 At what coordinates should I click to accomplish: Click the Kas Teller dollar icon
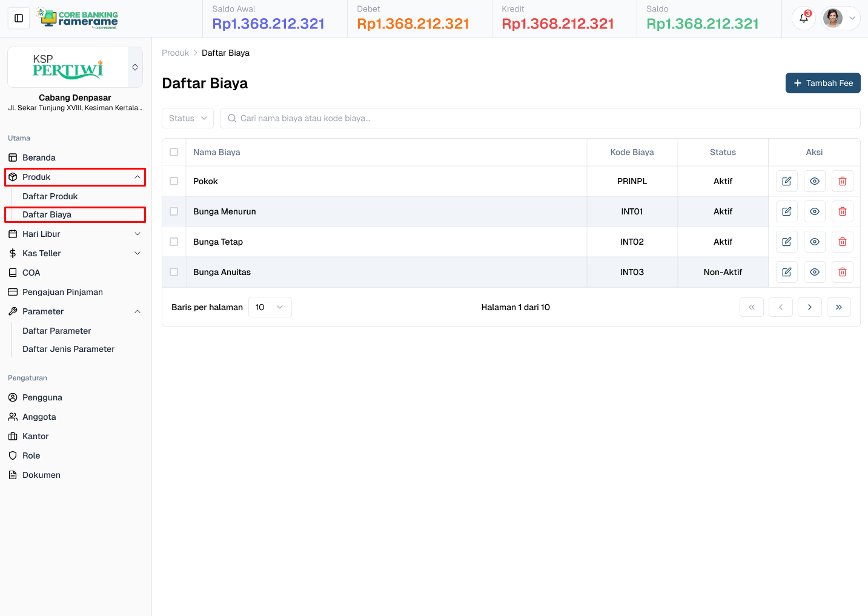click(x=12, y=253)
